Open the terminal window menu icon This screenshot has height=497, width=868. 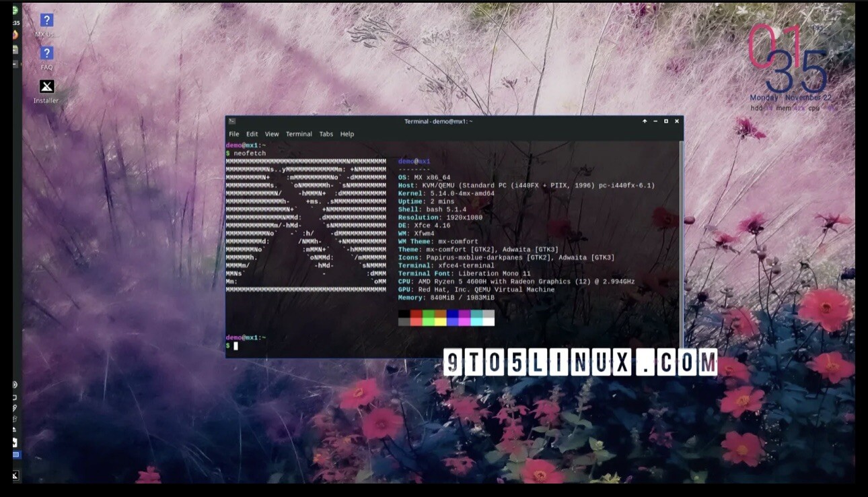click(x=232, y=121)
